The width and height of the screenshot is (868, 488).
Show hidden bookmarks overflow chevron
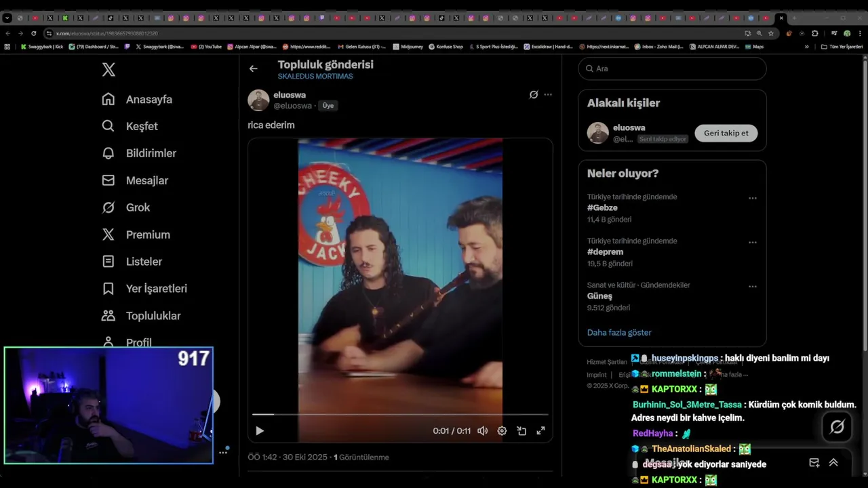point(806,47)
